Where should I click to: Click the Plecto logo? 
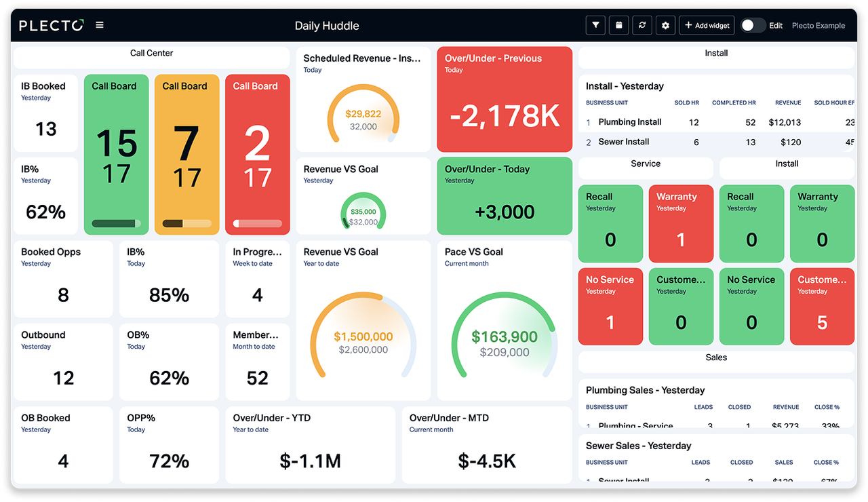point(51,24)
